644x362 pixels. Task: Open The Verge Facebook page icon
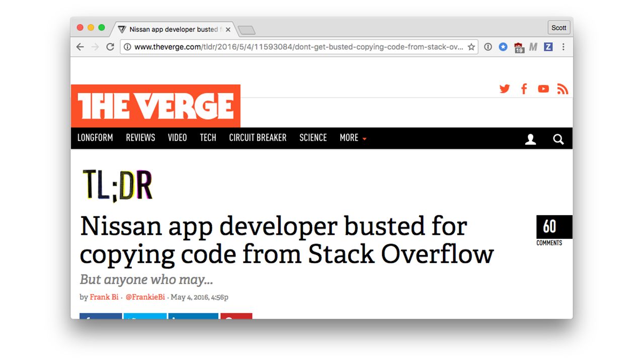(x=524, y=89)
